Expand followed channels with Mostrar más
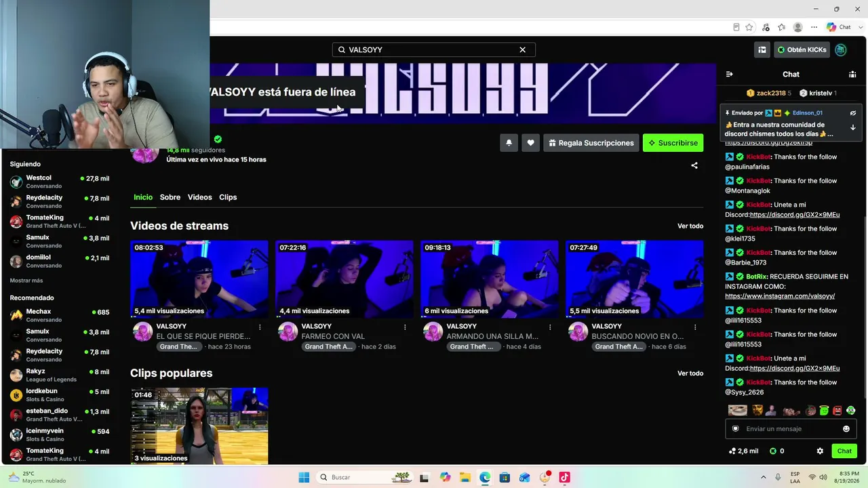This screenshot has height=488, width=868. [x=26, y=281]
